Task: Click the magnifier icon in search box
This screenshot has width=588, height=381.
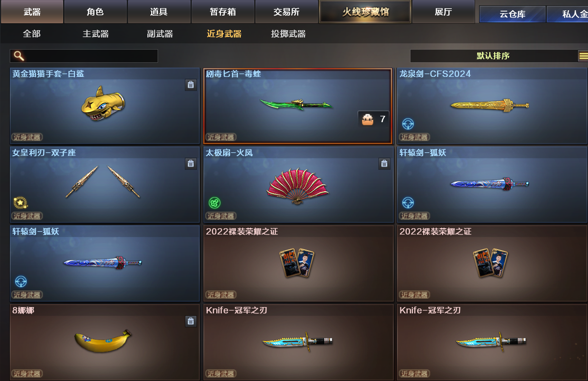Action: pyautogui.click(x=18, y=55)
